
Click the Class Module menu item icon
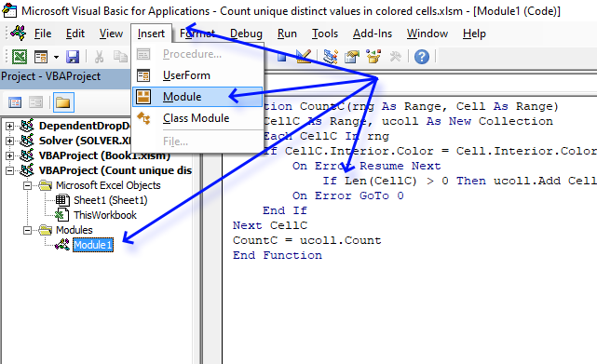point(143,118)
